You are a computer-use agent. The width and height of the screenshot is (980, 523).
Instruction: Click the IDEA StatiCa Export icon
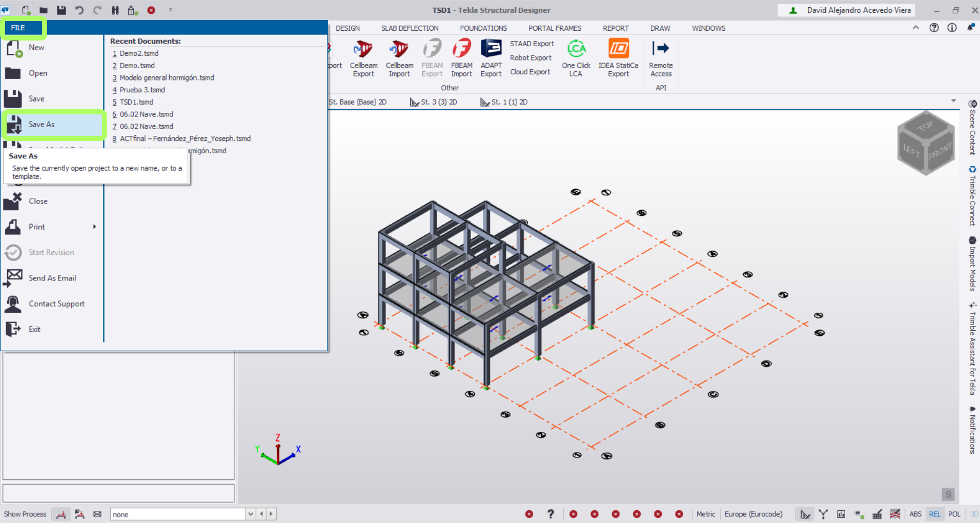(x=619, y=58)
